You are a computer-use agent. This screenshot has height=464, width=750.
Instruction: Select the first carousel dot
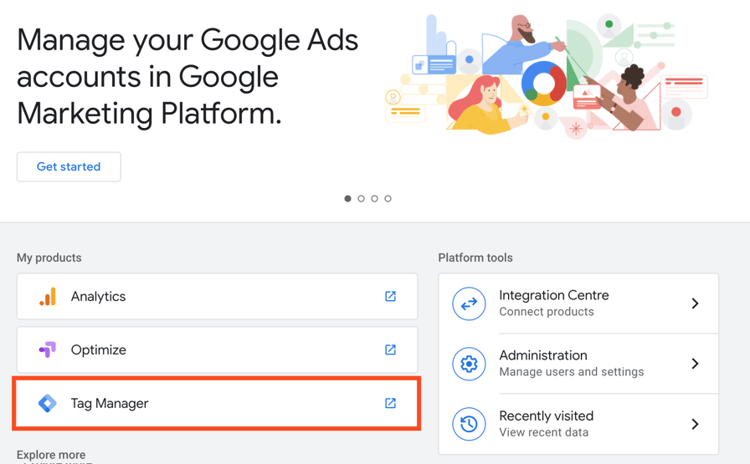pos(348,199)
